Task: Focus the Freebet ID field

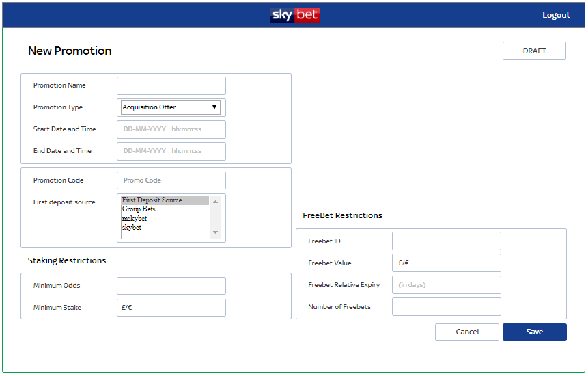Action: (446, 241)
